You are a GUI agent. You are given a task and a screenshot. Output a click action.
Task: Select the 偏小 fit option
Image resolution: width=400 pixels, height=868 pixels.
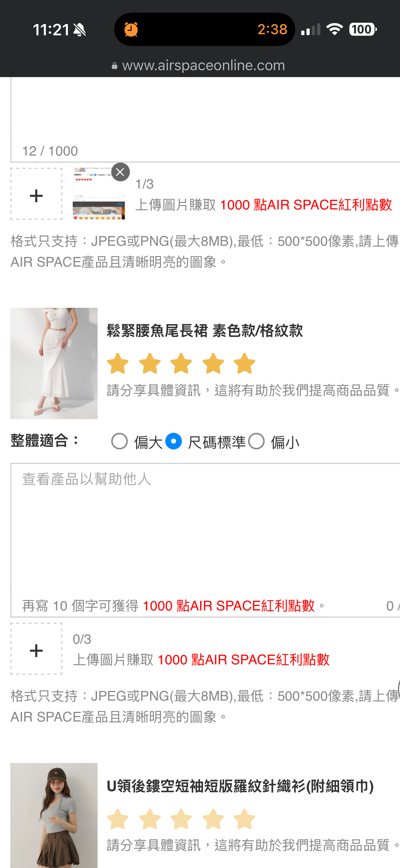click(256, 441)
